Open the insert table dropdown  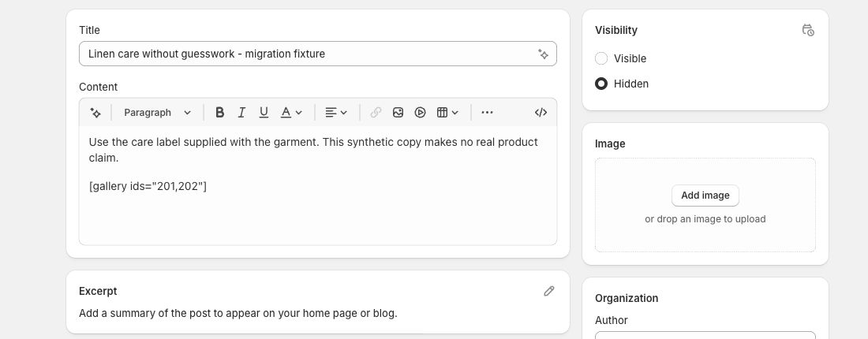[447, 112]
